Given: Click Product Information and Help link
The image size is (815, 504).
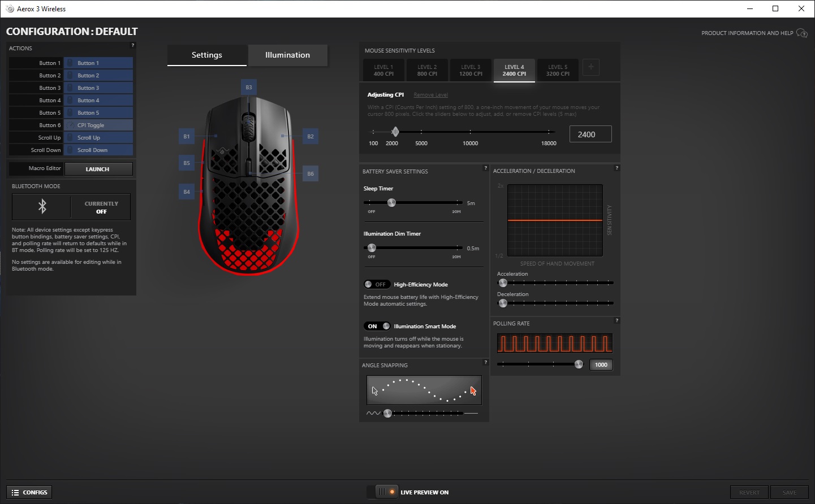Looking at the screenshot, I should pyautogui.click(x=747, y=33).
